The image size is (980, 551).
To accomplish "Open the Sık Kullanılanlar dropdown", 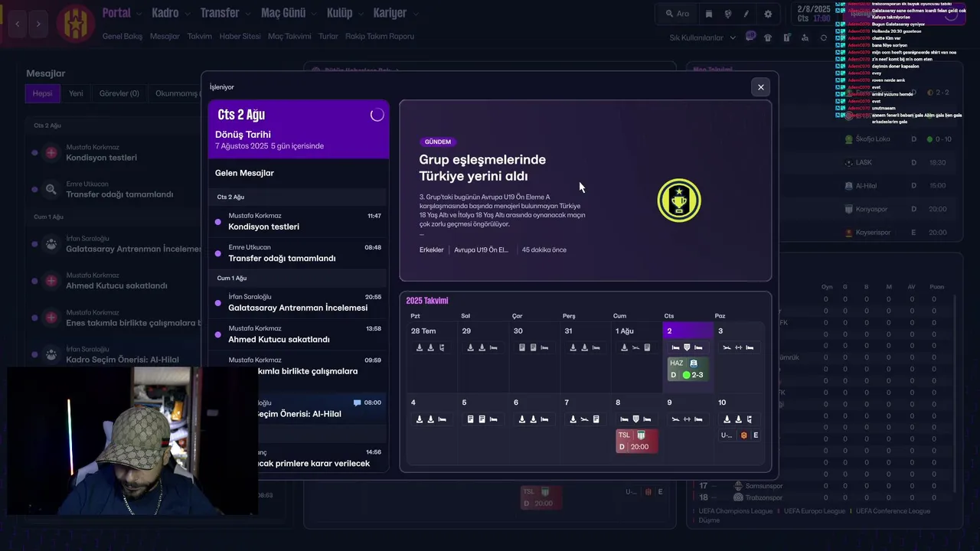I will (x=702, y=37).
